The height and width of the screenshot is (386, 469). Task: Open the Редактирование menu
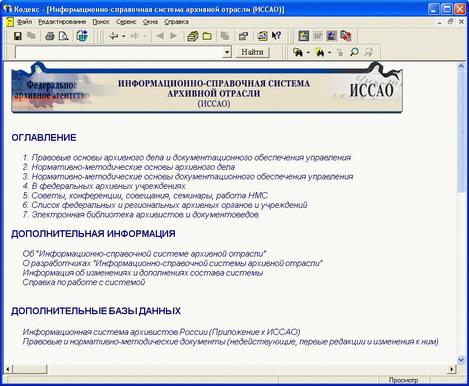62,22
